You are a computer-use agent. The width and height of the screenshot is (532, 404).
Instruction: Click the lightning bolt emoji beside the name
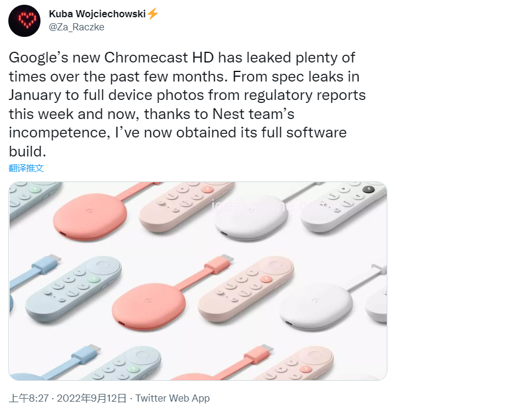tap(153, 14)
